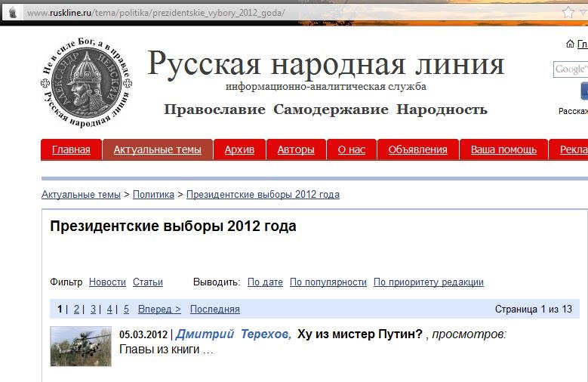
Task: Open the Архив tab
Action: tap(239, 149)
